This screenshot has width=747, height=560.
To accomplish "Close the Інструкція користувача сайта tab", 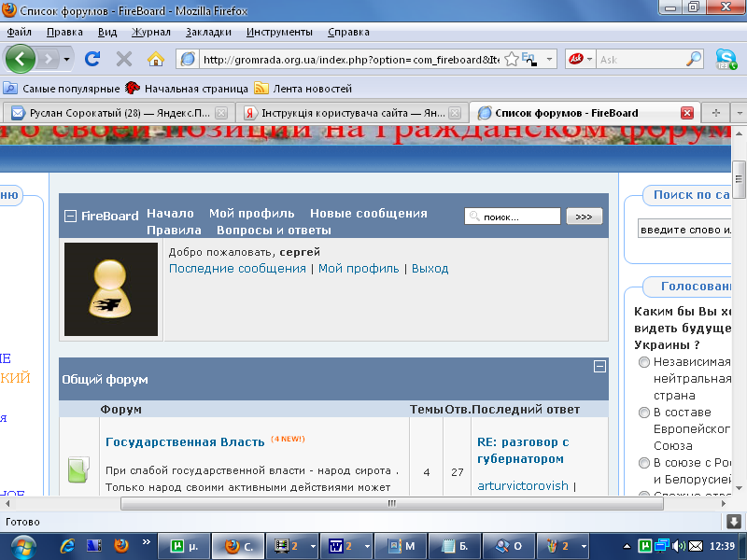I will click(455, 113).
